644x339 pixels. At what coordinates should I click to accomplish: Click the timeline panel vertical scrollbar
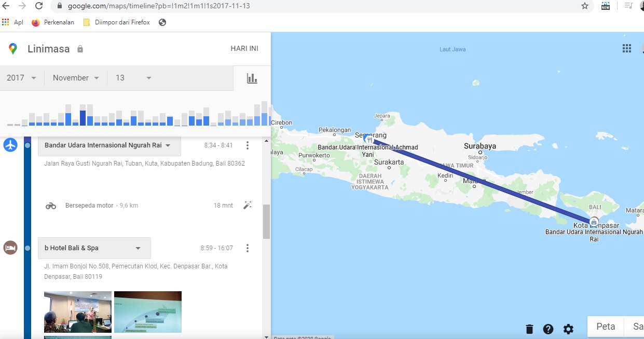(267, 222)
